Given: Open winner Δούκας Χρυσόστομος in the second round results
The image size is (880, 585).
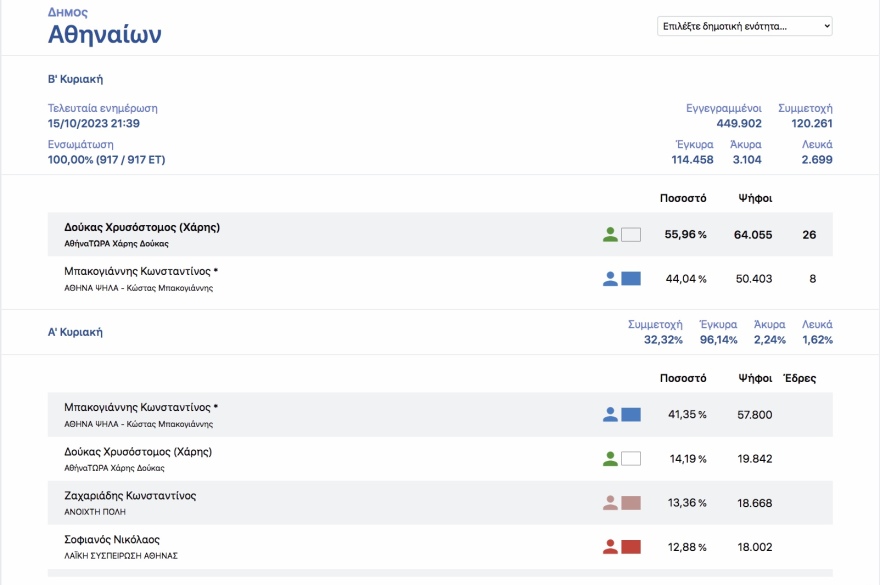Looking at the screenshot, I should tap(142, 227).
